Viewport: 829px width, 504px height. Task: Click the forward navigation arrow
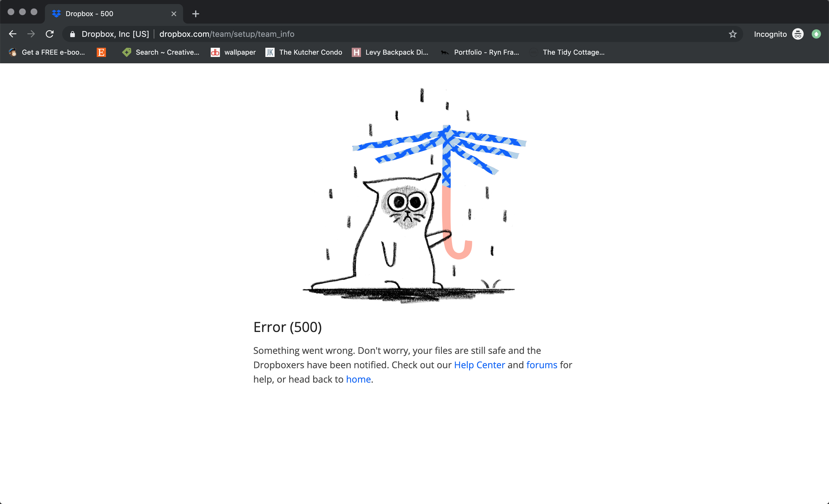(x=30, y=34)
